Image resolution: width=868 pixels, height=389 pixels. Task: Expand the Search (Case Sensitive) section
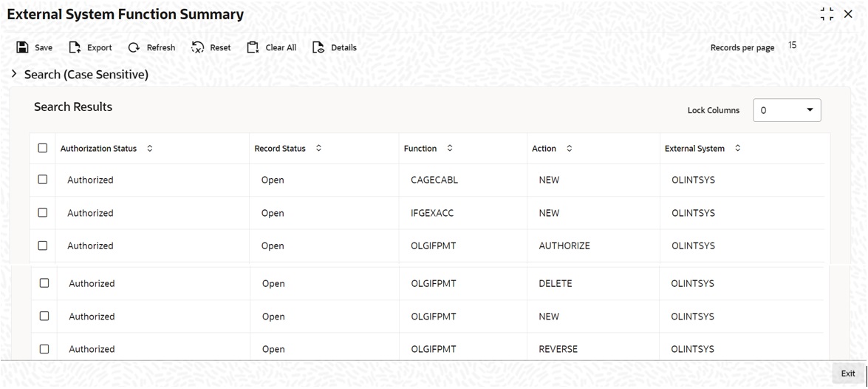pyautogui.click(x=14, y=74)
